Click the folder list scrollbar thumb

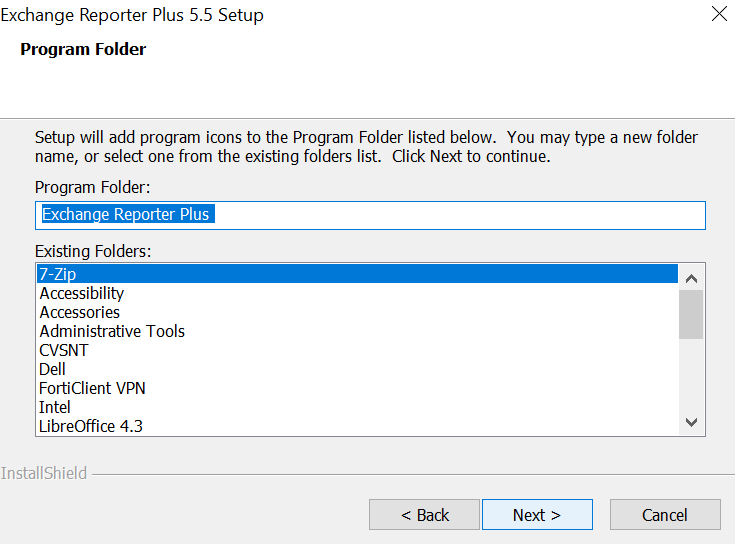point(691,314)
